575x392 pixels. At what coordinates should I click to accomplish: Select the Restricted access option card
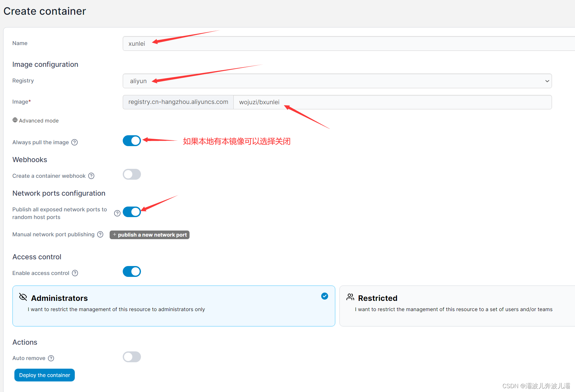point(457,306)
